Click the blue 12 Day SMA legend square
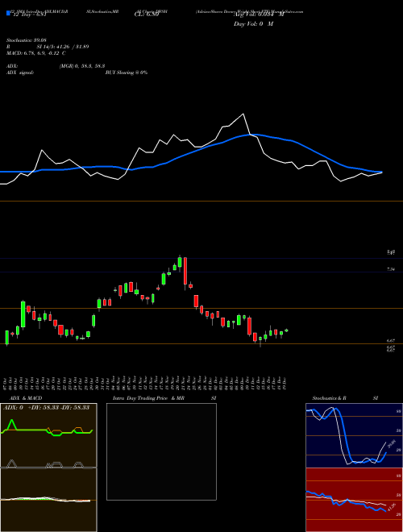This screenshot has width=403, height=532. [8, 13]
